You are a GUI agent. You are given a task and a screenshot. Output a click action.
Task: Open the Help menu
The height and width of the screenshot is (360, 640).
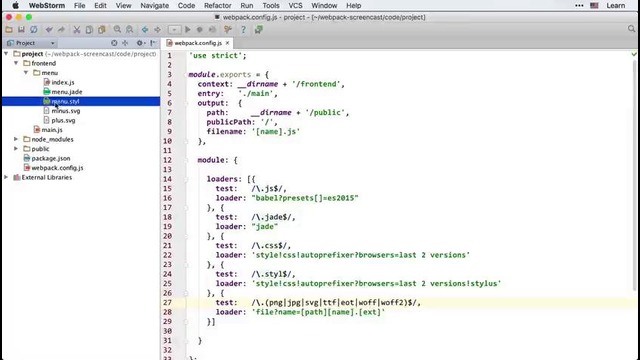pyautogui.click(x=353, y=6)
